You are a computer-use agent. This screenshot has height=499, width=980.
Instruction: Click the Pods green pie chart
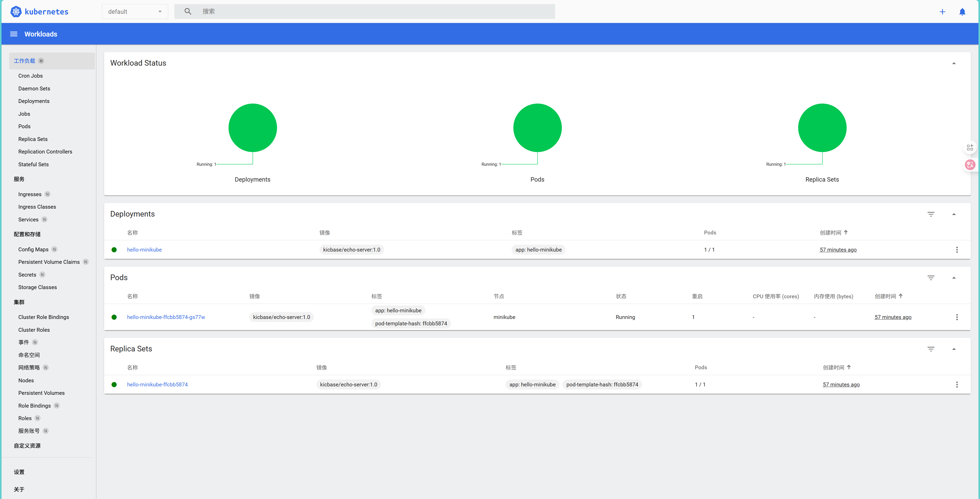(x=537, y=128)
